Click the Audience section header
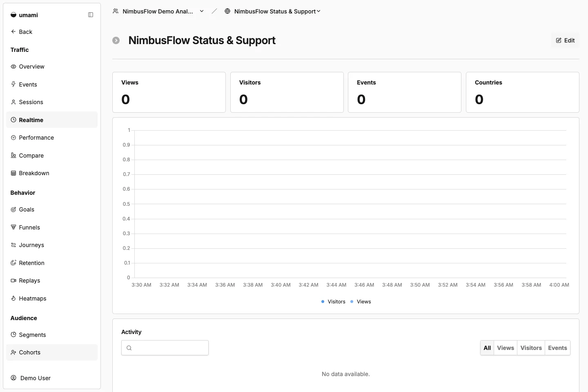 click(24, 318)
